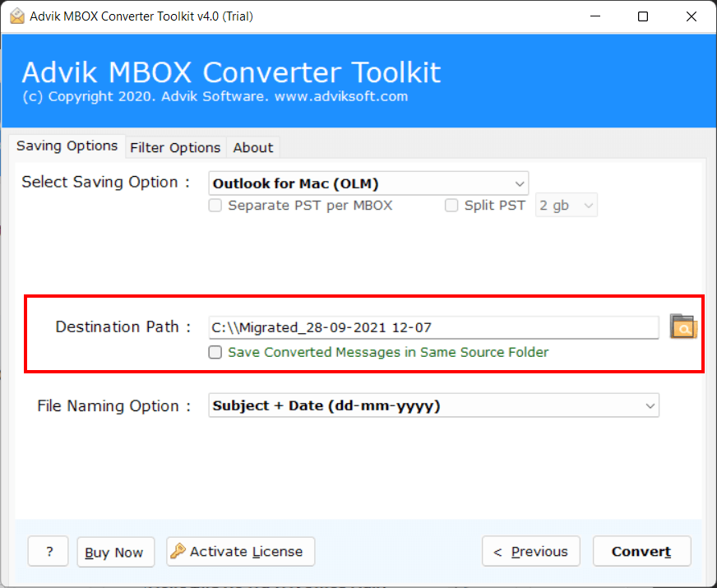Click the Activate License button
Image resolution: width=717 pixels, height=588 pixels.
pos(241,552)
